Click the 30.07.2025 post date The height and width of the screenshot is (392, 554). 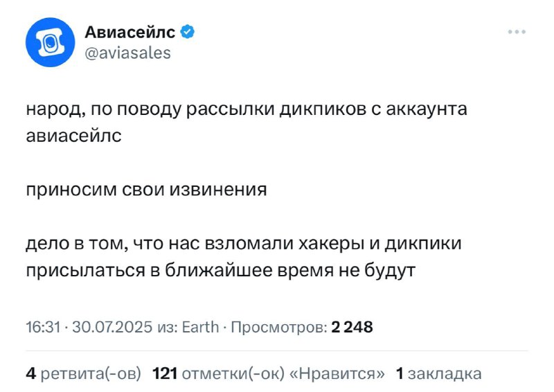(x=112, y=327)
